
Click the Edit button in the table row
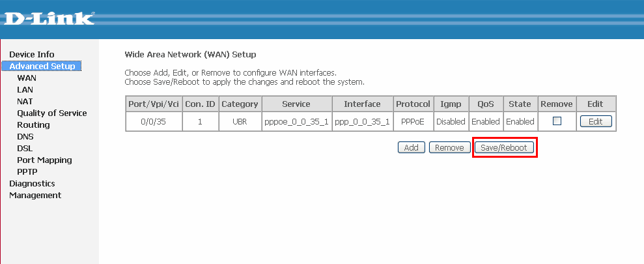click(596, 121)
